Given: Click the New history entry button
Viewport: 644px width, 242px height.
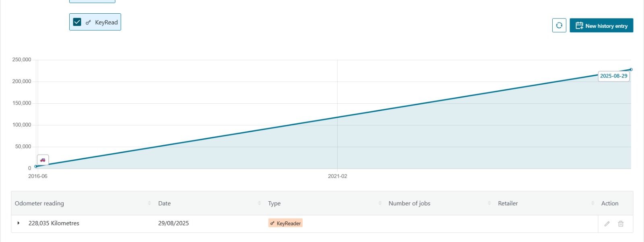Looking at the screenshot, I should pos(601,25).
